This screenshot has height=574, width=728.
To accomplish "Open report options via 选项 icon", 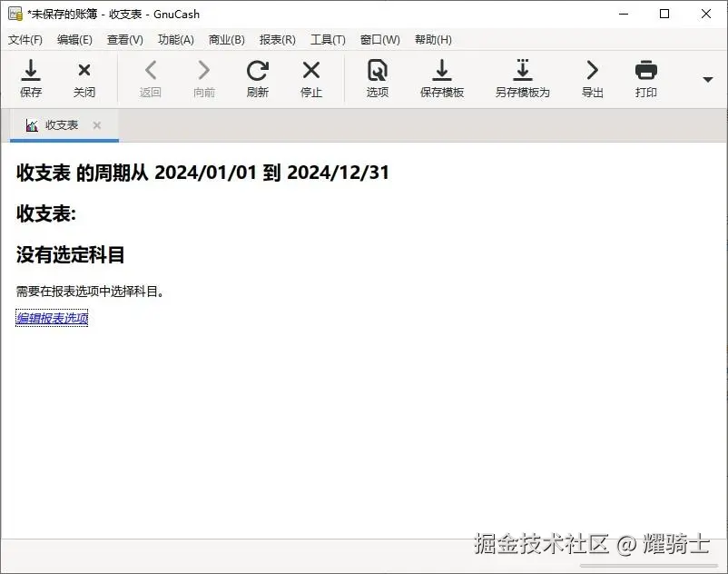I will [x=377, y=78].
